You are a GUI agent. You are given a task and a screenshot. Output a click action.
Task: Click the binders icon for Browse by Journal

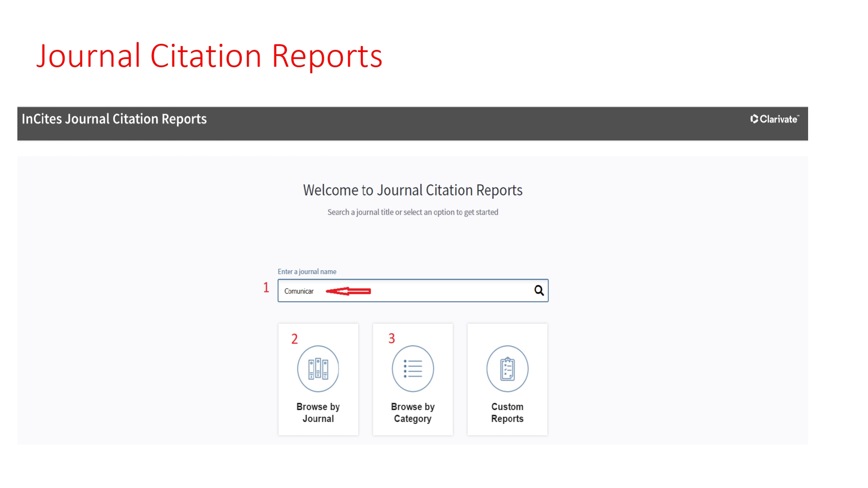click(318, 369)
